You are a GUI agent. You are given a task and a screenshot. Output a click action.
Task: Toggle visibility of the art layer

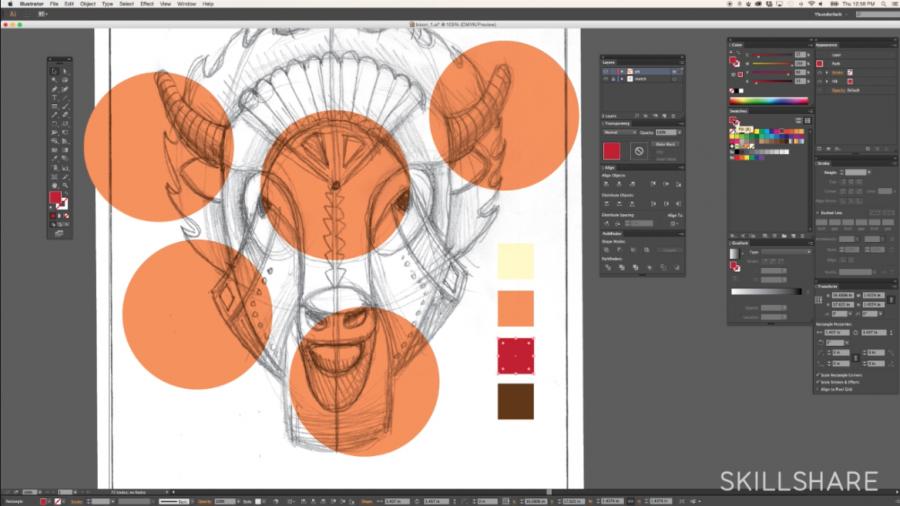click(605, 71)
